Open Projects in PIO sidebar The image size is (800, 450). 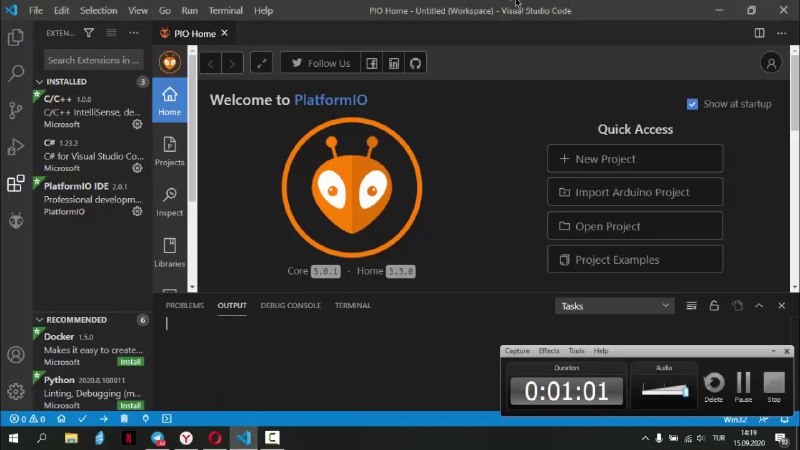pos(169,151)
